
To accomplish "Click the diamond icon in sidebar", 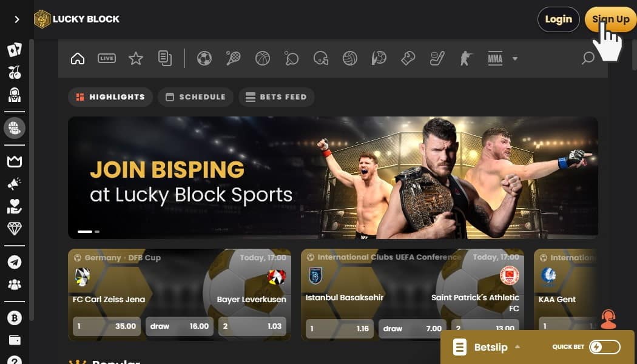I will [x=15, y=228].
